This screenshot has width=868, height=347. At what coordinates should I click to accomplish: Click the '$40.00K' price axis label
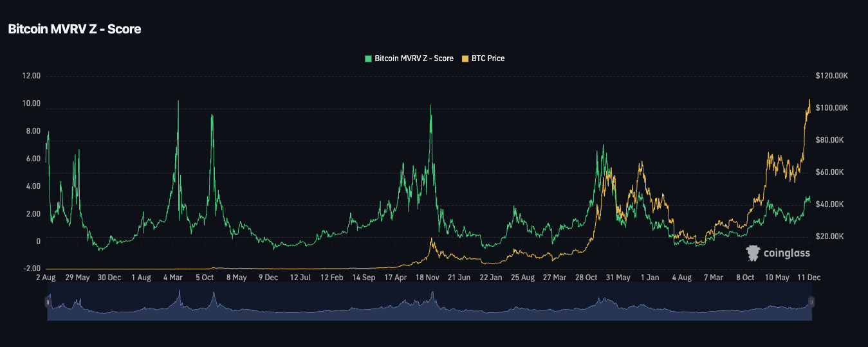pos(830,204)
